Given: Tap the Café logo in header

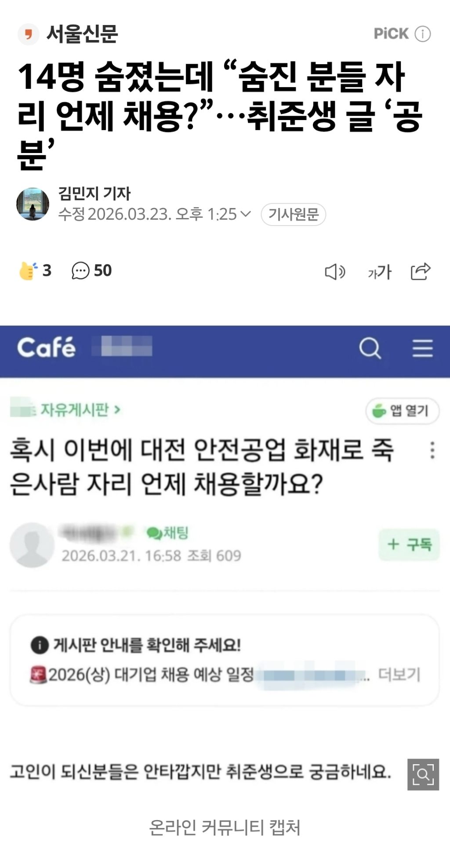Looking at the screenshot, I should (46, 347).
